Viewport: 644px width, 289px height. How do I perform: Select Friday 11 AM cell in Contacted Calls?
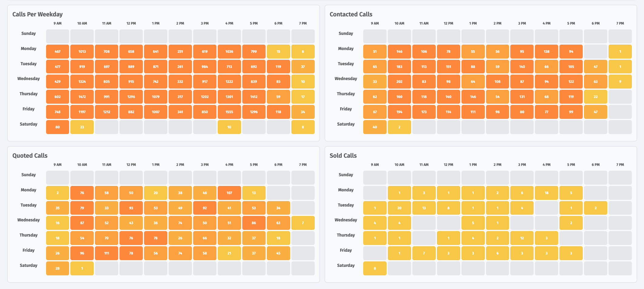[x=424, y=112]
